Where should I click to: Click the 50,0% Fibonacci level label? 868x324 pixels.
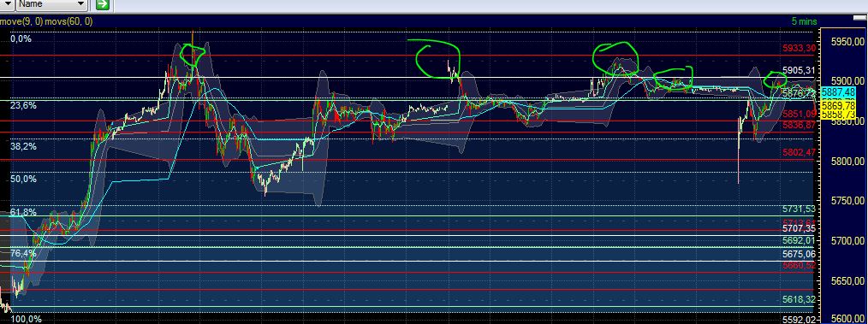click(x=23, y=180)
